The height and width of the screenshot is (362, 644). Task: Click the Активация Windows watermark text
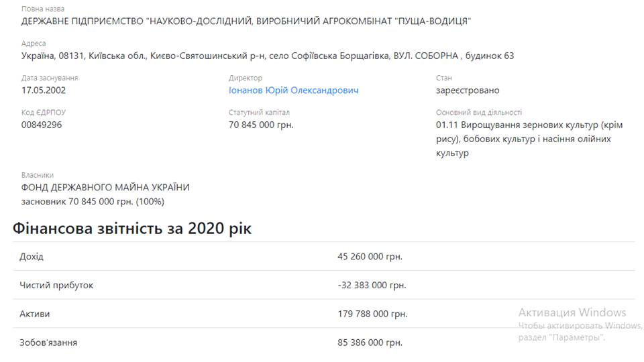[x=572, y=313]
